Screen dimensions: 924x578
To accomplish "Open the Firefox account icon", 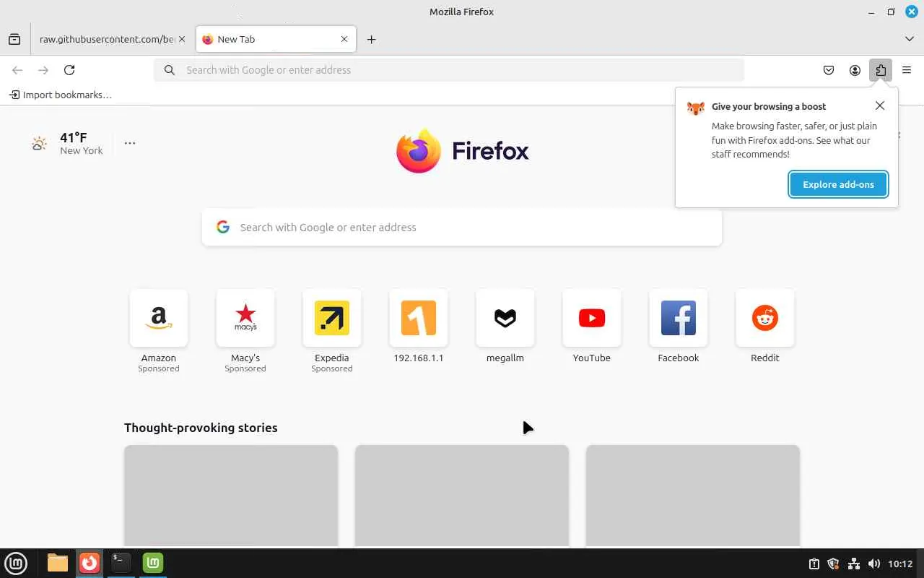I will pyautogui.click(x=855, y=70).
